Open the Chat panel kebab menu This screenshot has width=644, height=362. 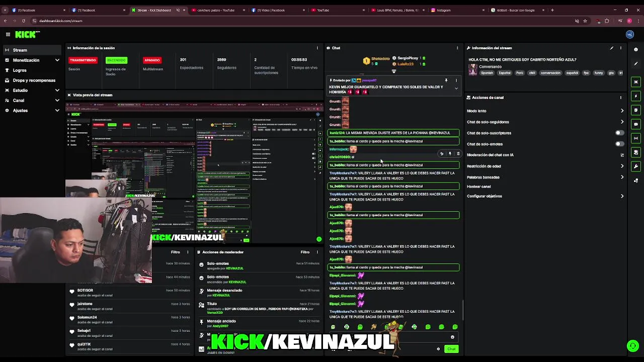pyautogui.click(x=457, y=48)
